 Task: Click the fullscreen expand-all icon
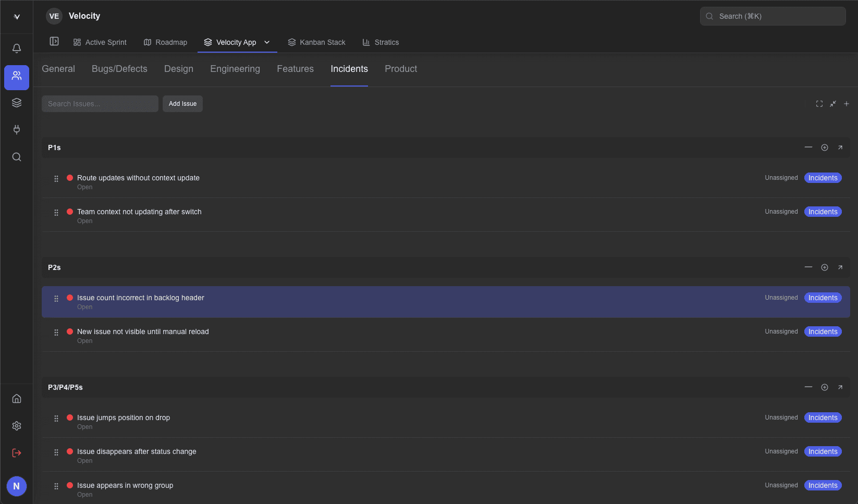coord(819,104)
